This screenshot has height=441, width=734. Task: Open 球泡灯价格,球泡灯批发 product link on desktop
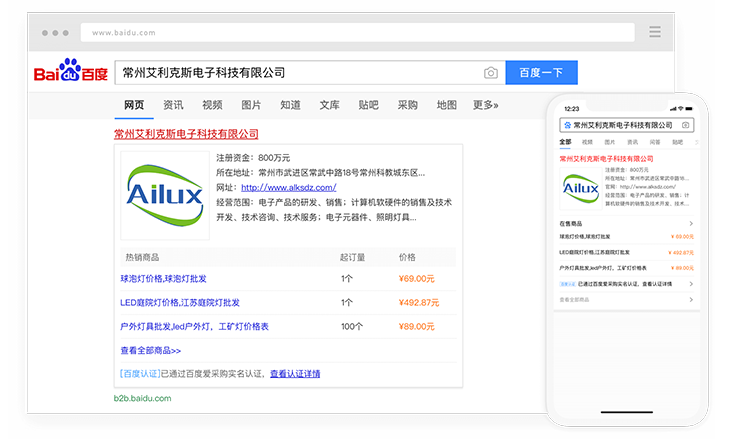tap(163, 279)
